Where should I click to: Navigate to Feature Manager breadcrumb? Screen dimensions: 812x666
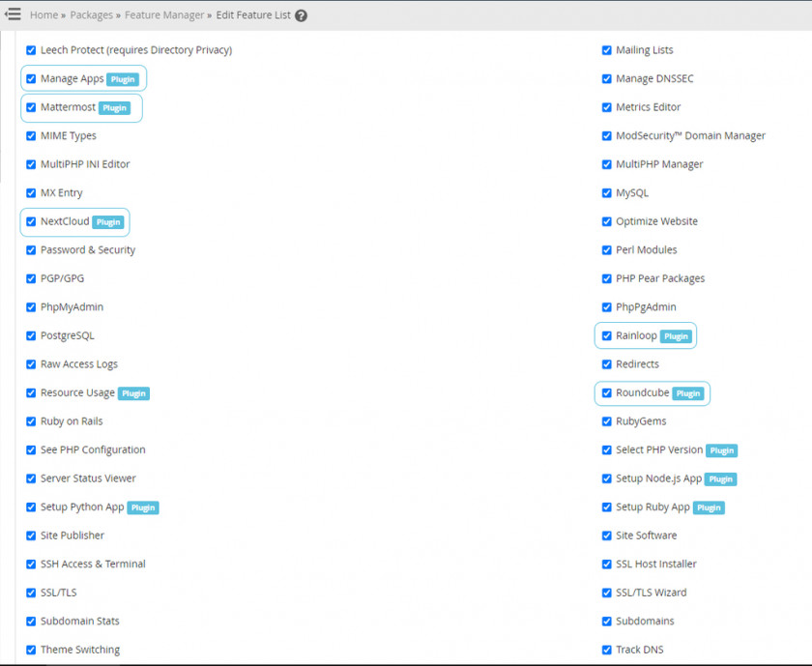[164, 15]
